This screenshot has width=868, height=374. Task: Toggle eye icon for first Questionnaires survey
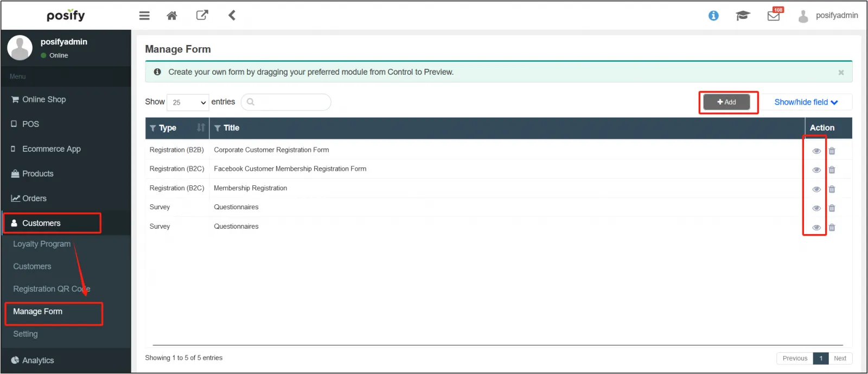816,208
